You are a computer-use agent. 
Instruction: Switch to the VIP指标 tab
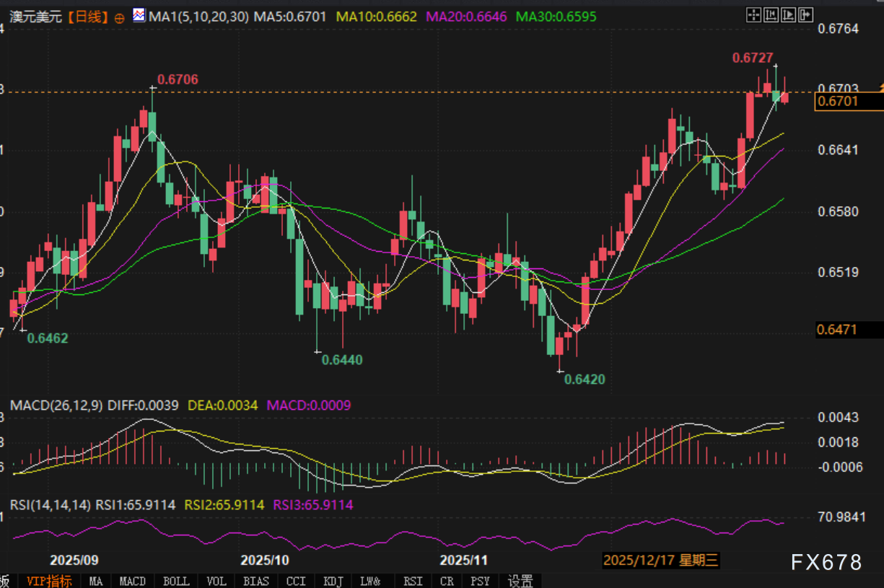(49, 581)
